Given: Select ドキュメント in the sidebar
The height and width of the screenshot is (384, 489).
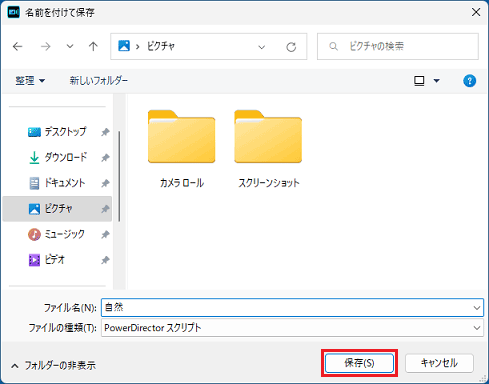Looking at the screenshot, I should [x=57, y=183].
